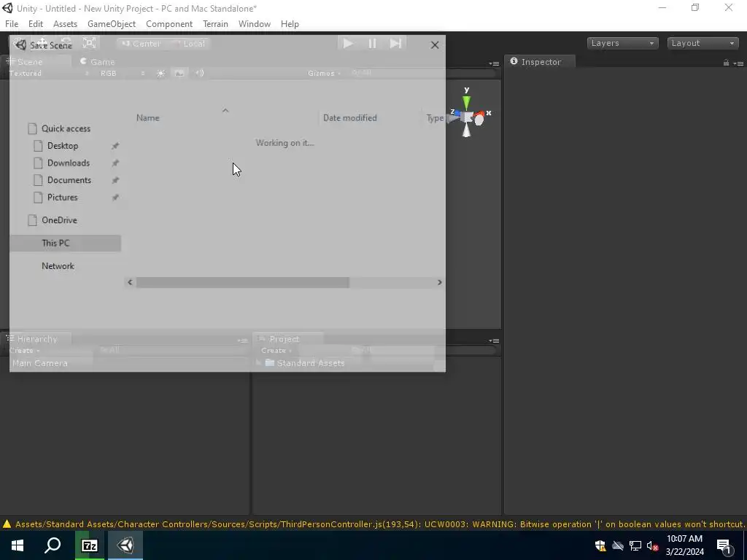
Task: Open the Window menu
Action: [x=255, y=24]
